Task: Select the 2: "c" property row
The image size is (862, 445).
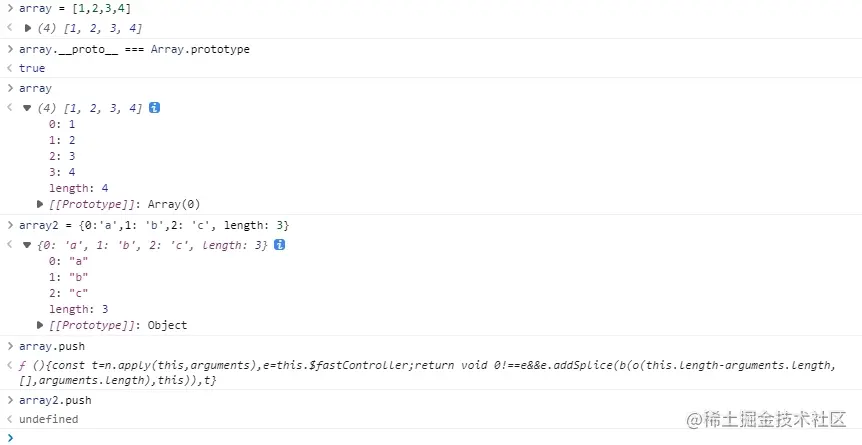Action: pyautogui.click(x=65, y=293)
